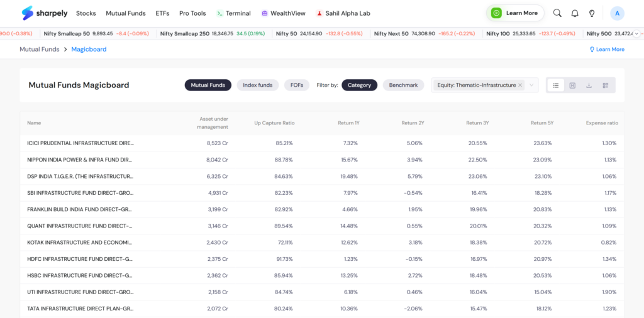Screen dimensions: 644x318
Task: Open the search magnifier icon
Action: 557,13
